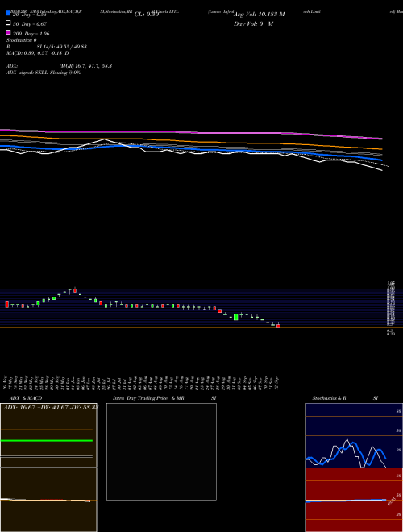
Task: Click the red candlestick at the price peak
Action: coord(75,290)
